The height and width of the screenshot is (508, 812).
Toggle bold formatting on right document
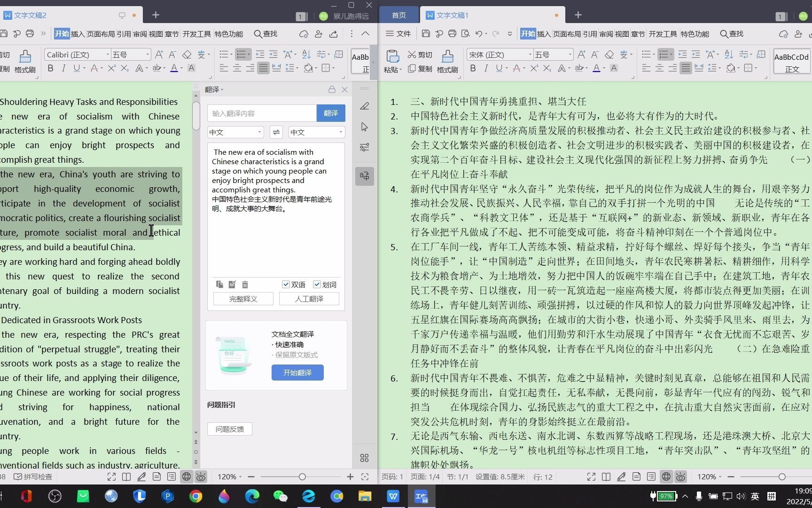coord(473,69)
